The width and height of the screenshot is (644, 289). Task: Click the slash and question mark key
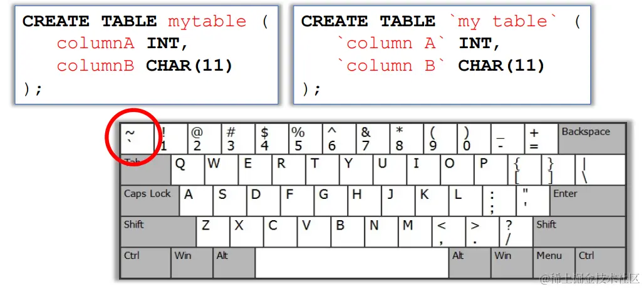(x=516, y=231)
